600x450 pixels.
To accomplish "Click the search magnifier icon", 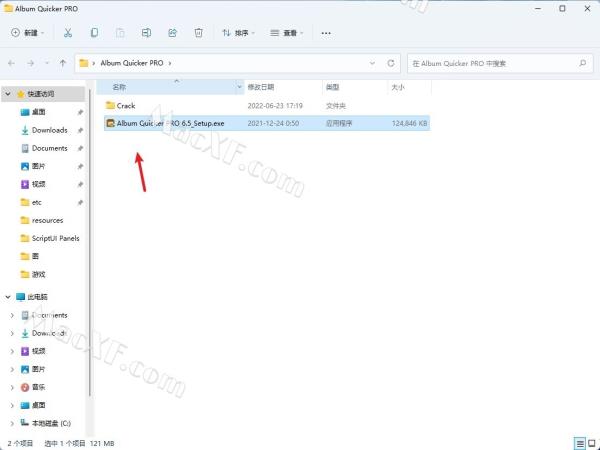I will (583, 63).
